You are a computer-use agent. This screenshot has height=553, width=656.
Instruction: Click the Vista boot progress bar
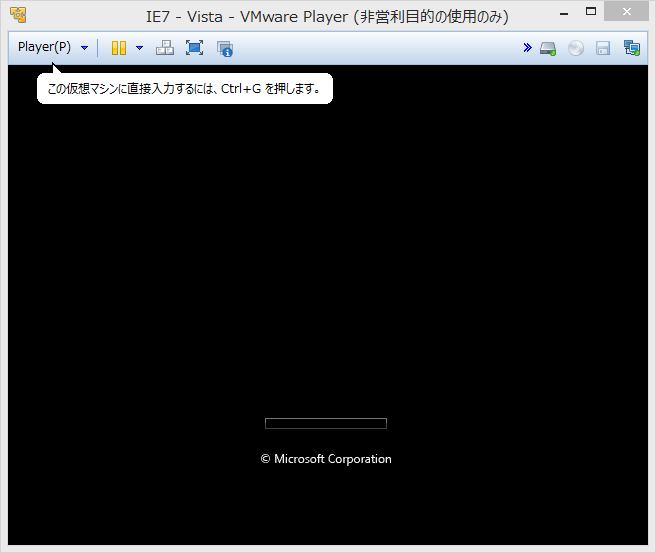tap(326, 423)
